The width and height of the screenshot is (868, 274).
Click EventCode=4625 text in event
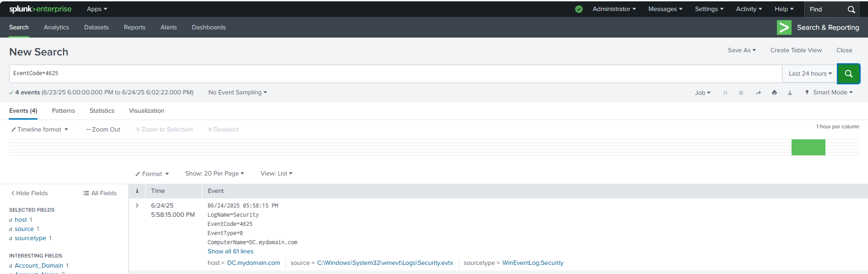coord(230,224)
